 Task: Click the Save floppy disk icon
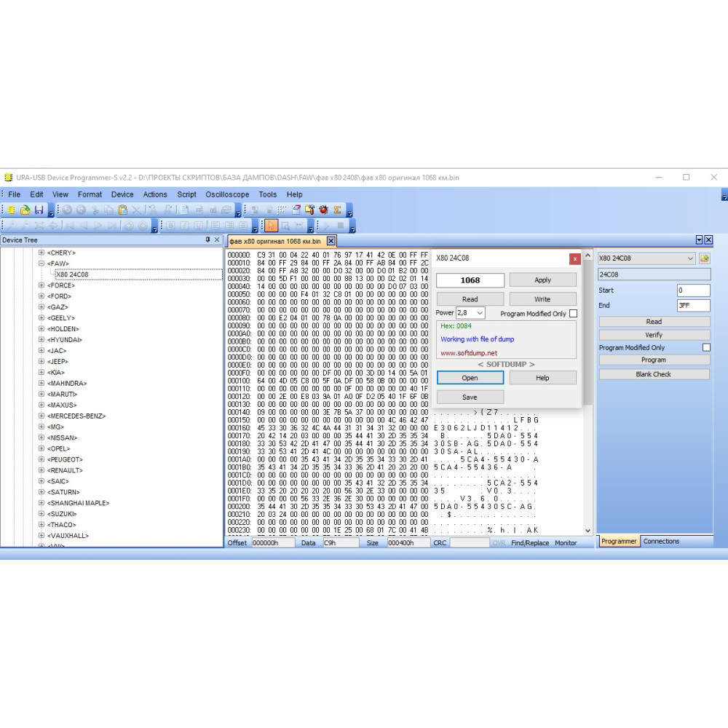39,210
